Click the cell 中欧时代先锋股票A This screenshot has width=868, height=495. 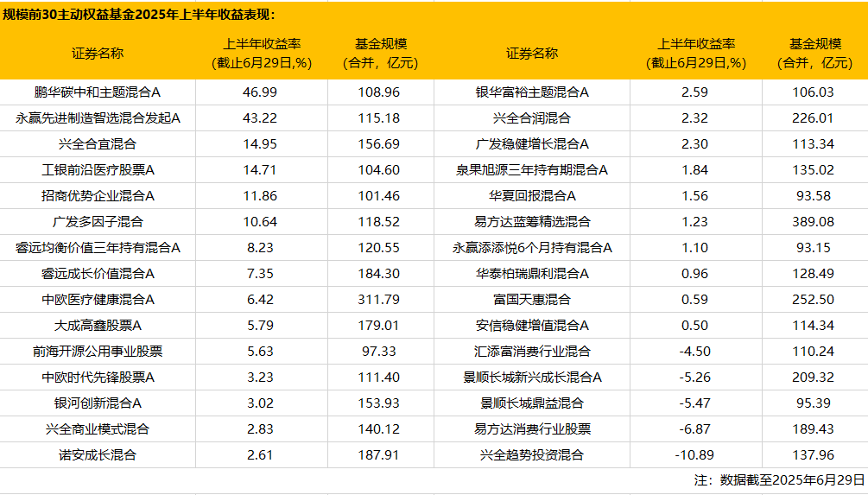98,378
